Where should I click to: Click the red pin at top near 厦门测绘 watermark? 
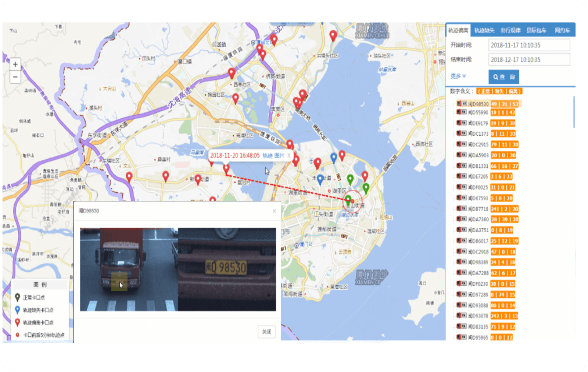click(x=333, y=36)
